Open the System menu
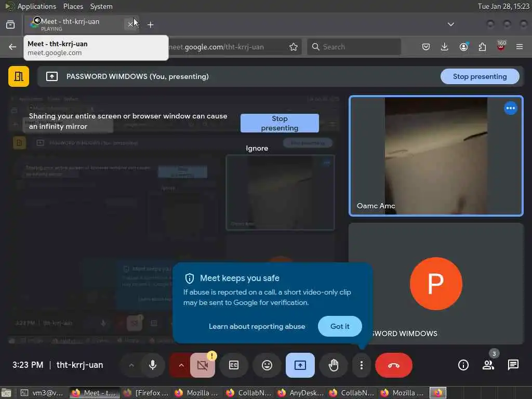The width and height of the screenshot is (532, 399). pyautogui.click(x=101, y=6)
